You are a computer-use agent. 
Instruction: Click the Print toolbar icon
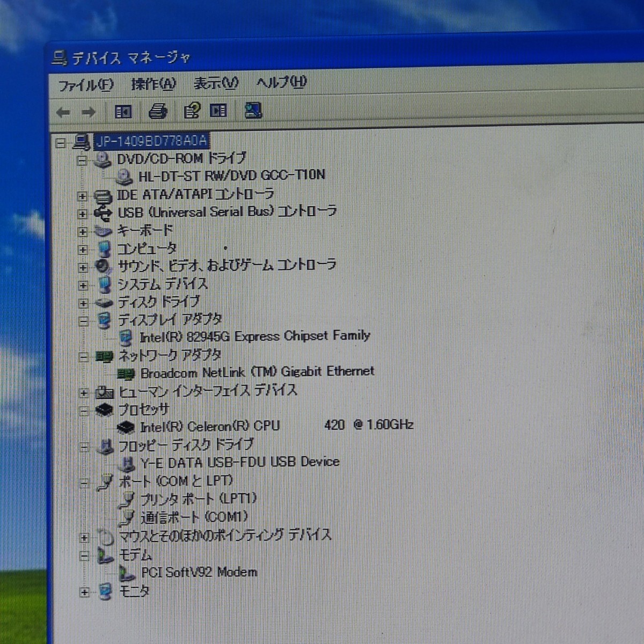(x=158, y=111)
